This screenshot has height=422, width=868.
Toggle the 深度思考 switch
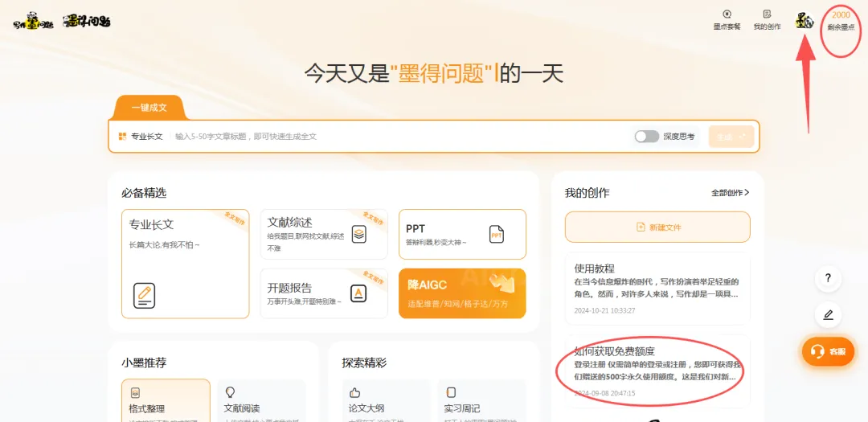[646, 136]
